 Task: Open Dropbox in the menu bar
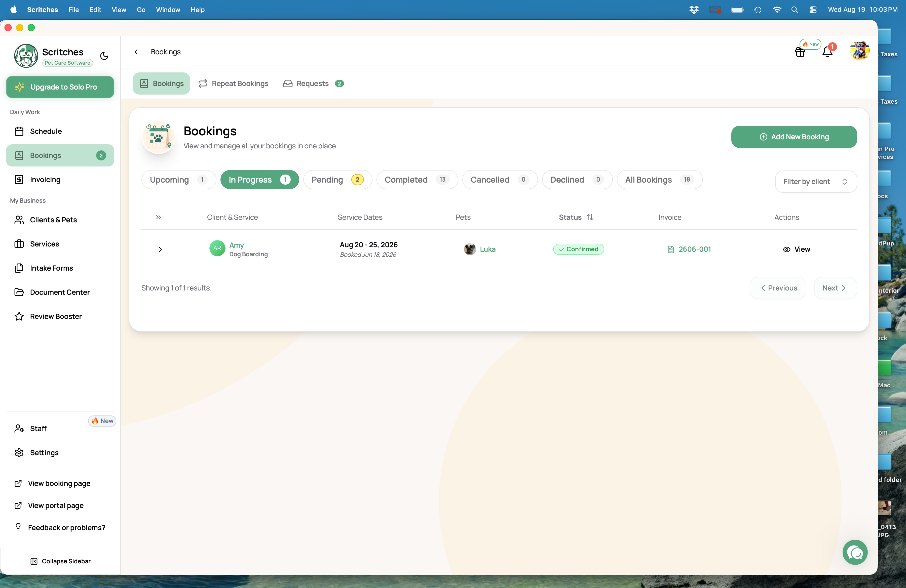694,10
